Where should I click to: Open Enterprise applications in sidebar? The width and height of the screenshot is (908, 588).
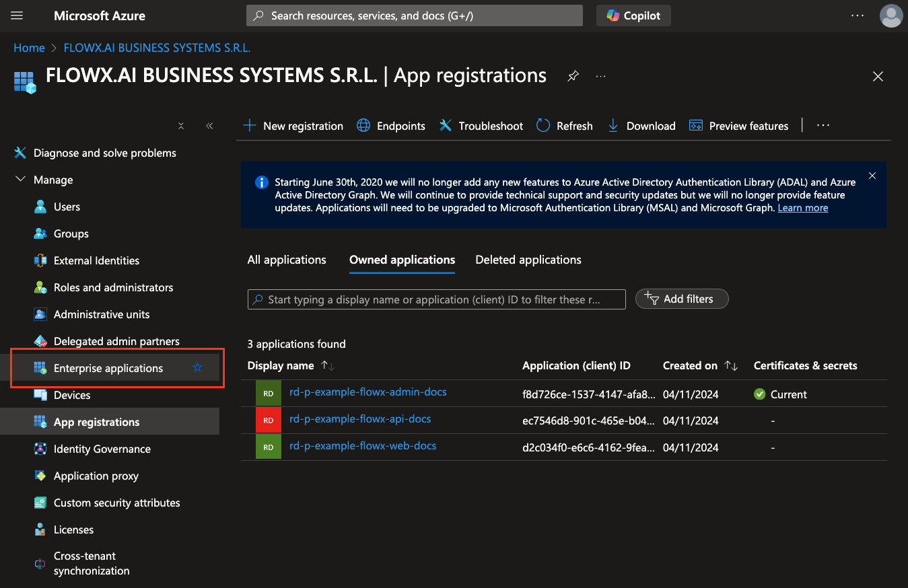[x=108, y=368]
